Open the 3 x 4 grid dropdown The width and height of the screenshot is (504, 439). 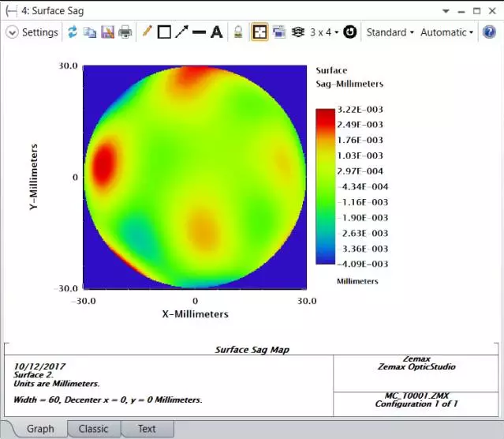pos(324,32)
